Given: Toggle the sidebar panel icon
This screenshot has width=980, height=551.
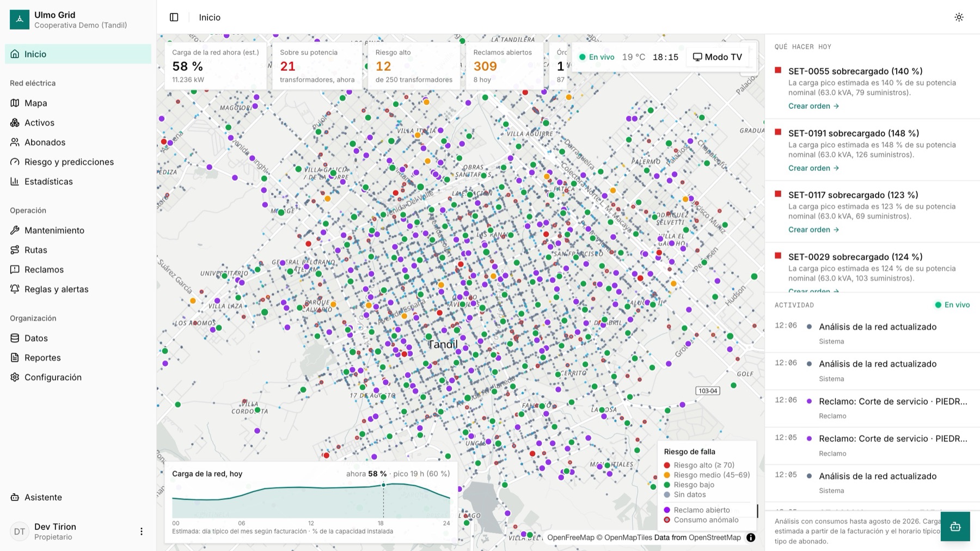Looking at the screenshot, I should [174, 17].
